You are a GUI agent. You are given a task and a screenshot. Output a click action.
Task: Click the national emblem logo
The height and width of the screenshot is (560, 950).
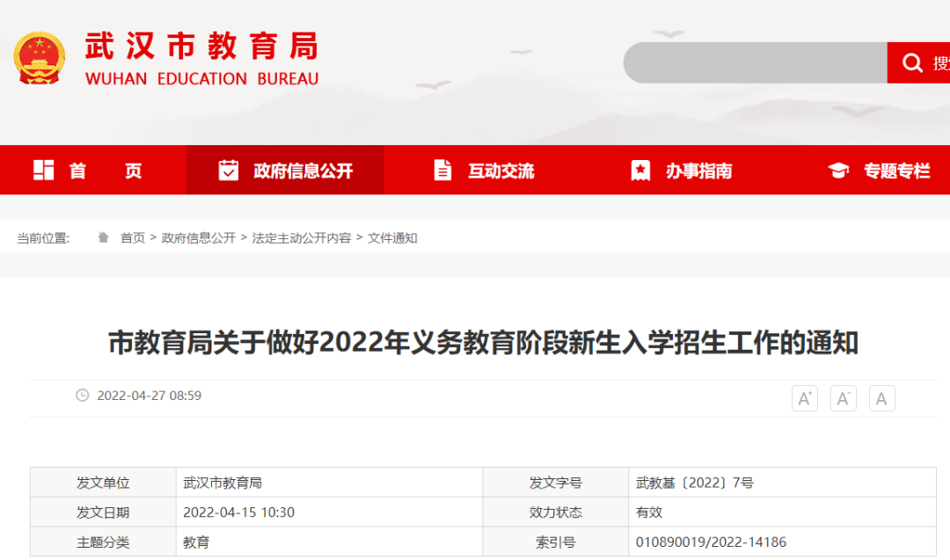(x=40, y=58)
